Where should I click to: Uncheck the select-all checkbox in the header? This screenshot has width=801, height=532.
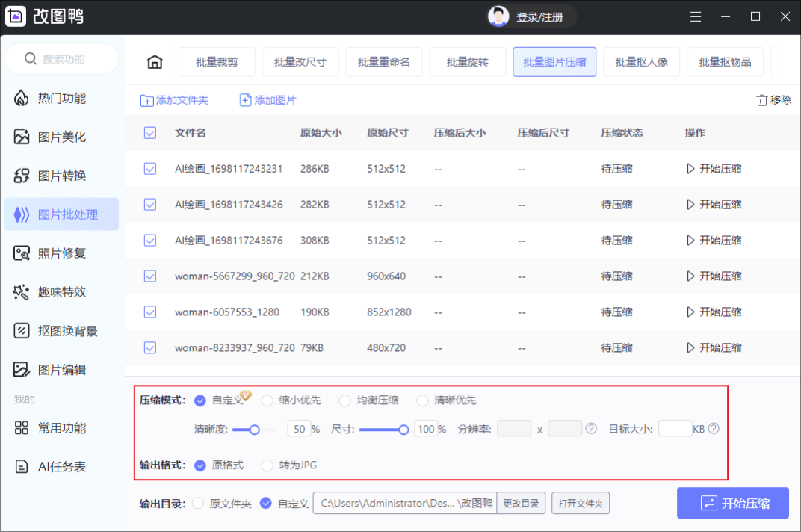150,132
